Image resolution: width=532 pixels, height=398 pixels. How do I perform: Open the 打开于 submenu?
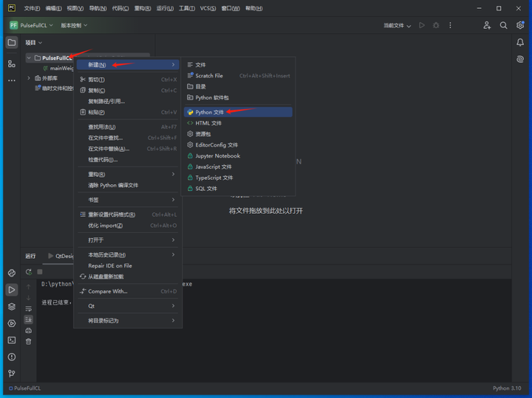coord(128,240)
